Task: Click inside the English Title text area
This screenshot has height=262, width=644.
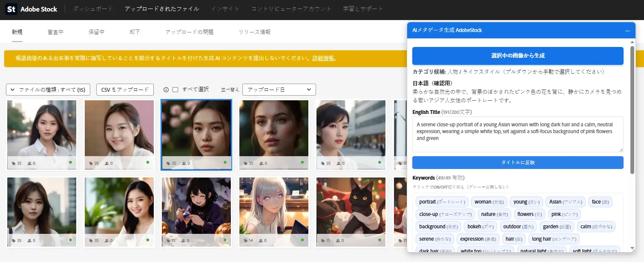Action: (517, 134)
